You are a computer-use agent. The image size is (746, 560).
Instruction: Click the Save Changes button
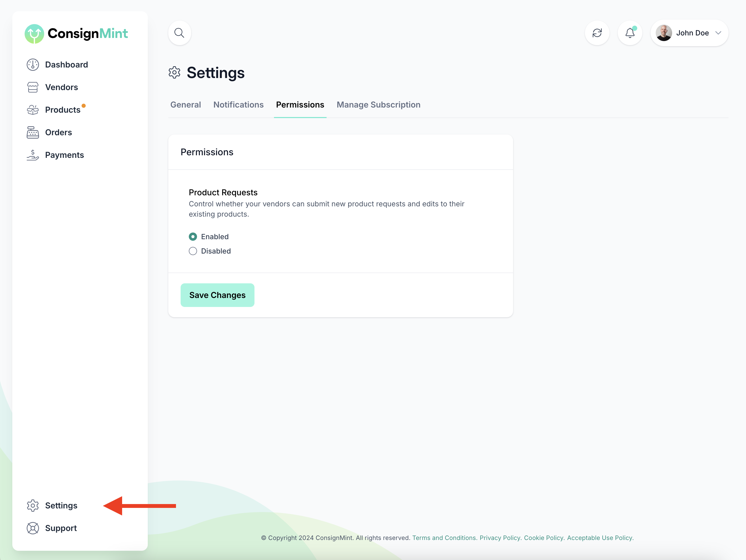218,295
